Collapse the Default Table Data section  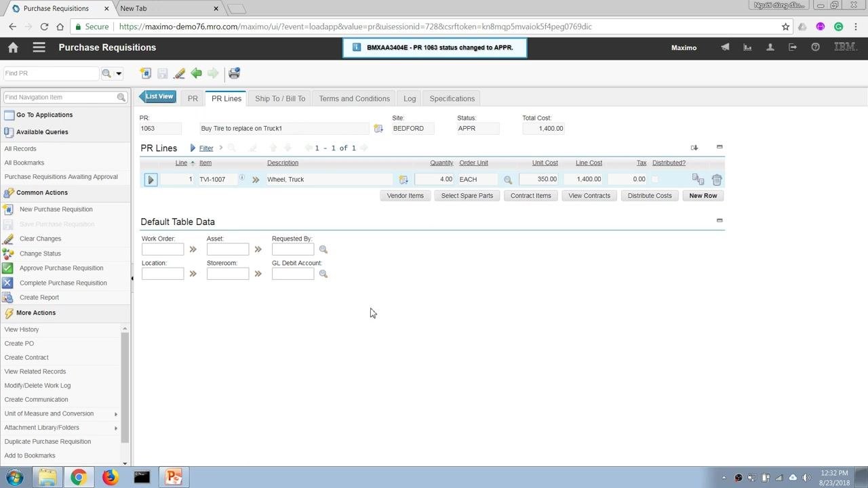(719, 220)
